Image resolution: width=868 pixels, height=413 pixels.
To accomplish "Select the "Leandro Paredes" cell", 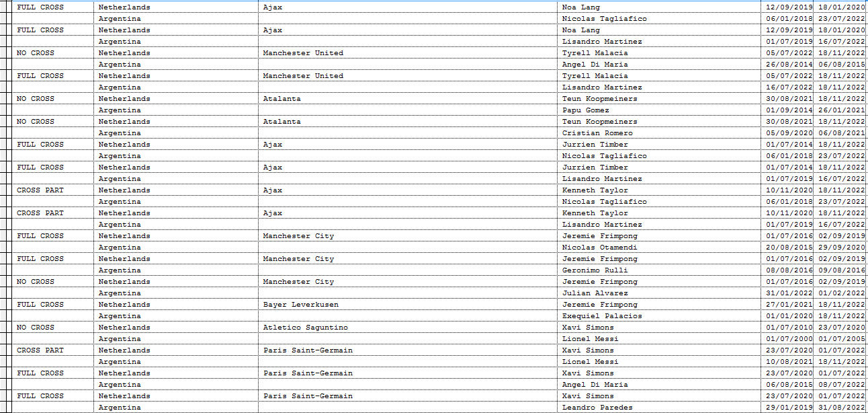I will [x=597, y=408].
